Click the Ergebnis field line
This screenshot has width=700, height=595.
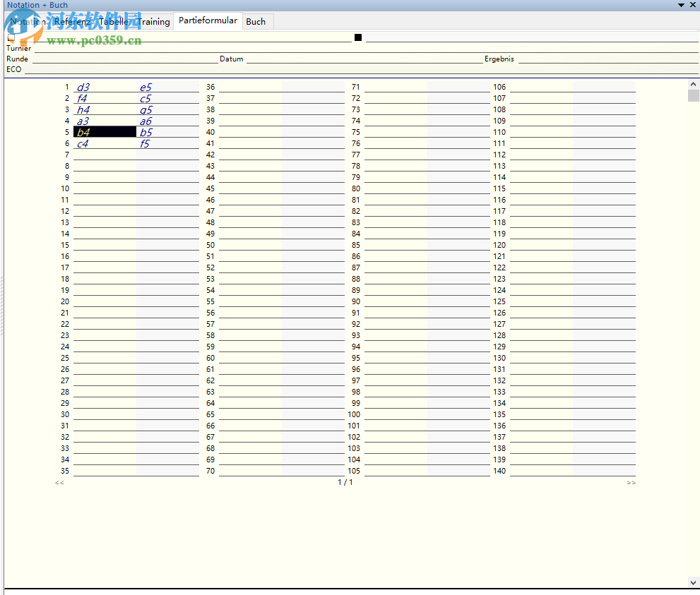607,59
